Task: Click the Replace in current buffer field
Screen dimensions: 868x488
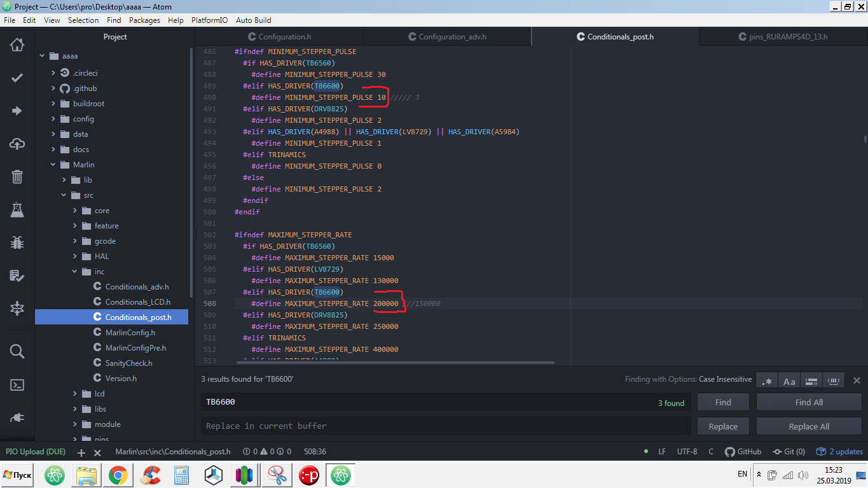Action: click(x=445, y=426)
